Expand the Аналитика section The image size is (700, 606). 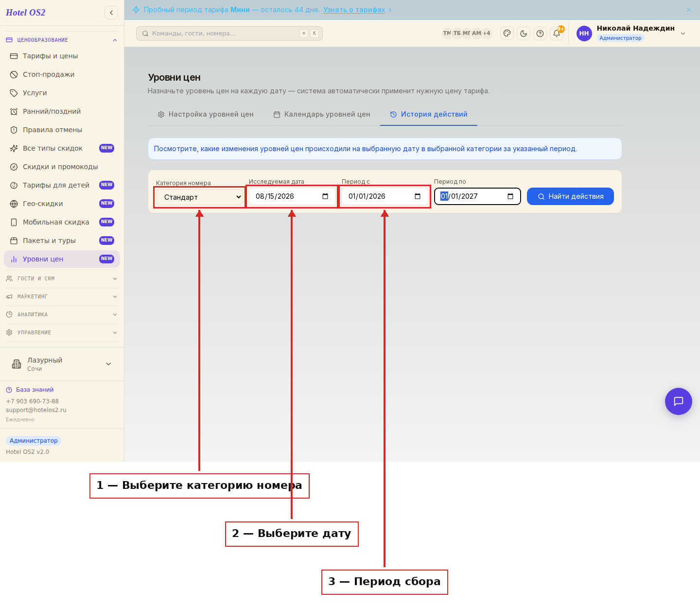coord(62,314)
